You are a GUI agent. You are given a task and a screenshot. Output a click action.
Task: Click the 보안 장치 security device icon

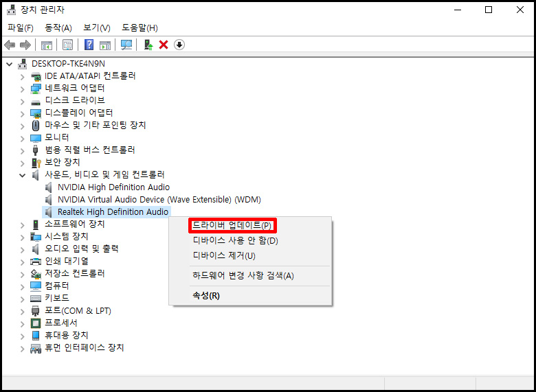click(36, 163)
